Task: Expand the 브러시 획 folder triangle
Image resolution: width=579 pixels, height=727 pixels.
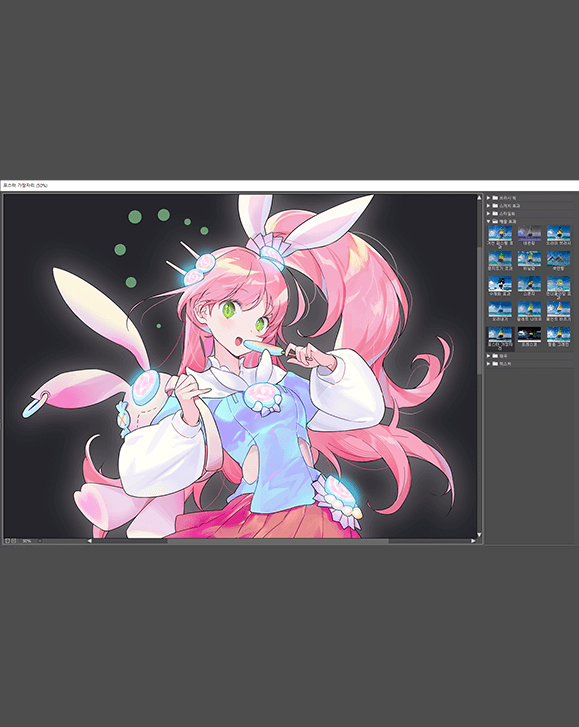Action: pyautogui.click(x=488, y=198)
